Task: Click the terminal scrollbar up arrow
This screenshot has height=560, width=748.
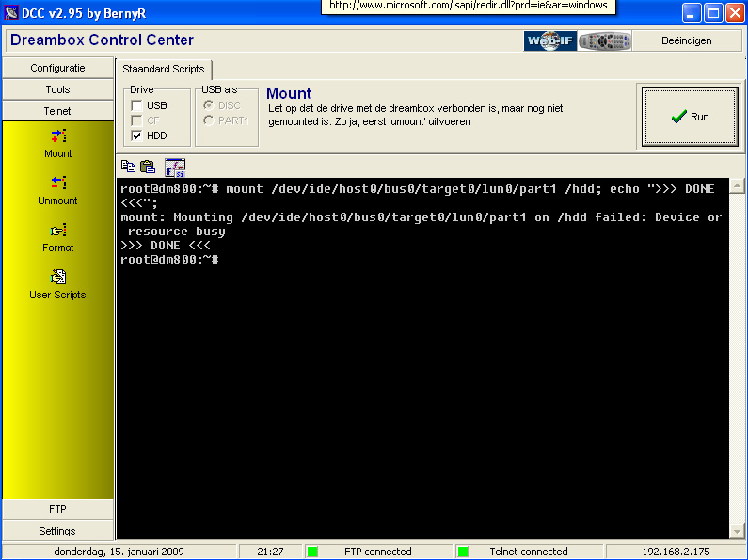Action: tap(737, 185)
